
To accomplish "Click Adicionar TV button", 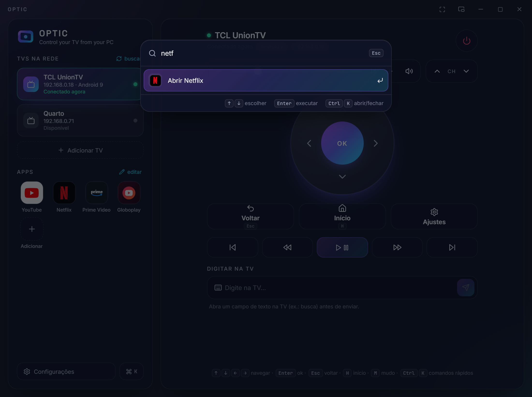I will point(80,150).
